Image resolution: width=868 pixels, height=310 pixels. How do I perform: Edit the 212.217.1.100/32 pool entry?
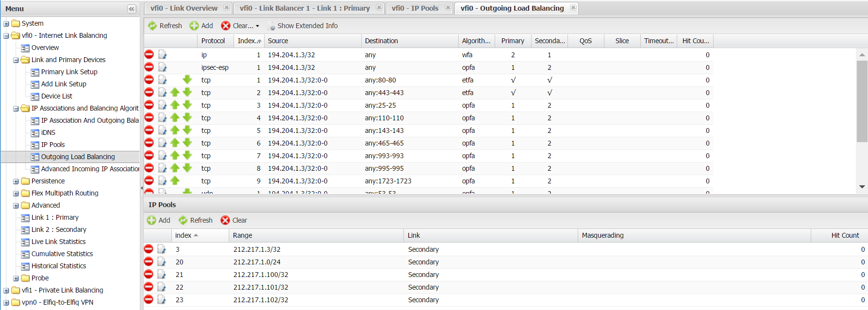(x=162, y=274)
